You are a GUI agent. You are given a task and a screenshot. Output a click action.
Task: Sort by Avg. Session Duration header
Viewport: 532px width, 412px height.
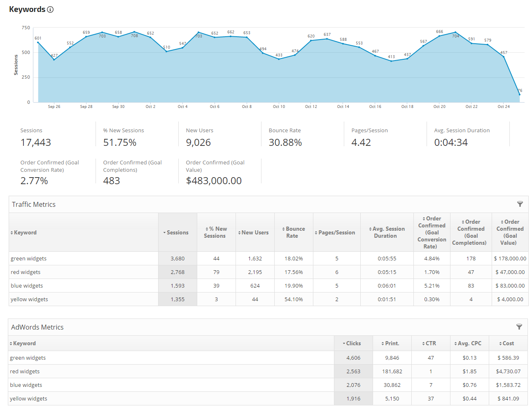point(387,232)
